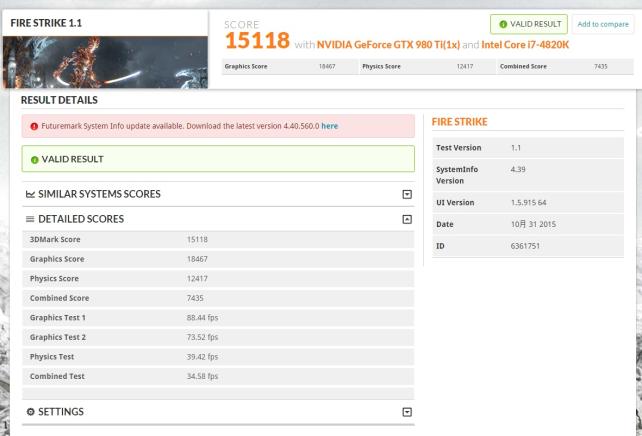The height and width of the screenshot is (436, 642).
Task: Click the 39.42 fps value
Action: click(x=202, y=357)
